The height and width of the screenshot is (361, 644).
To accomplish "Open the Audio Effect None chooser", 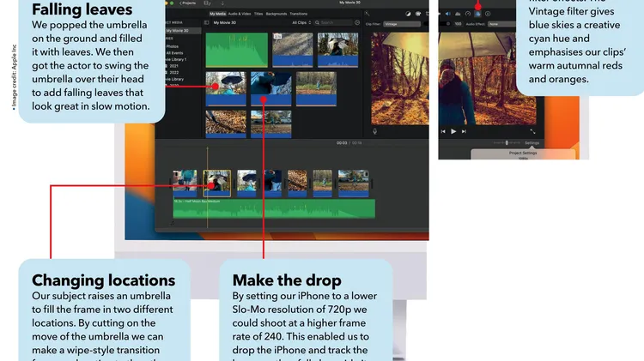I will pyautogui.click(x=502, y=24).
